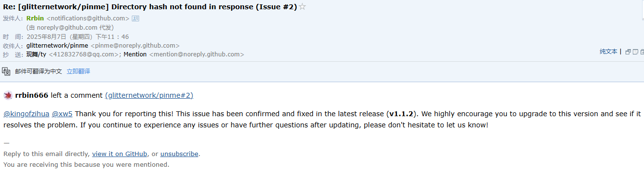644x176 pixels.
Task: Click the rrbin666 avatar image
Action: tap(8, 95)
